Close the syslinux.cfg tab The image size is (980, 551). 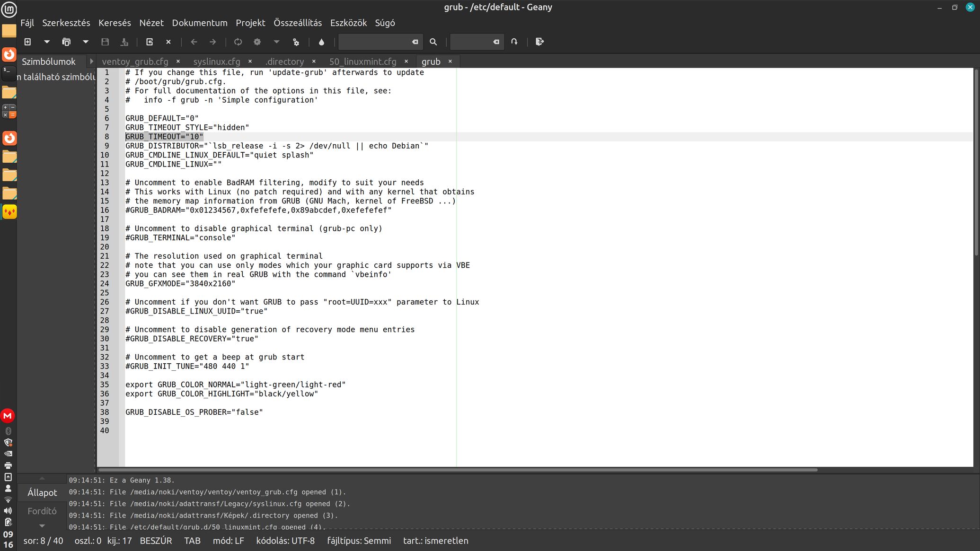[250, 61]
